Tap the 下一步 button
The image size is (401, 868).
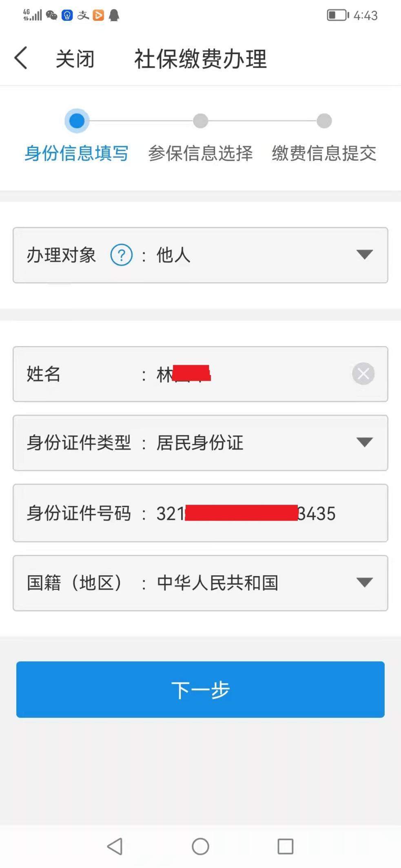[x=200, y=689]
